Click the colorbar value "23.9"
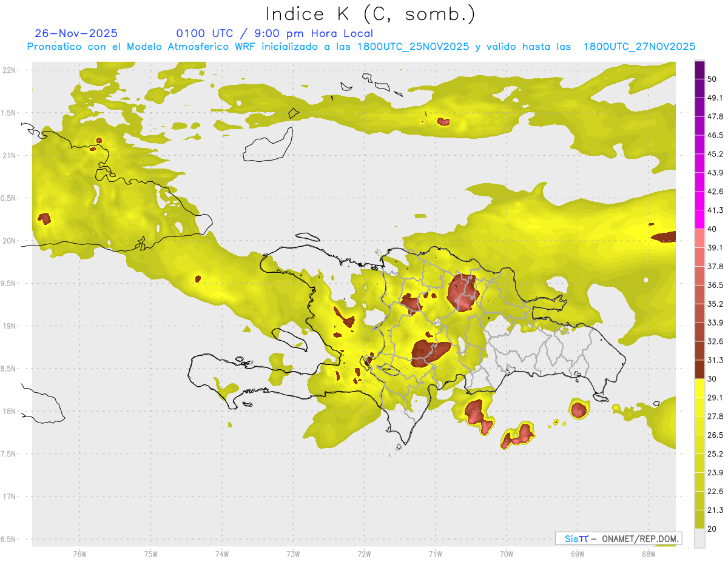Viewport: 728px width, 562px height. pyautogui.click(x=715, y=473)
